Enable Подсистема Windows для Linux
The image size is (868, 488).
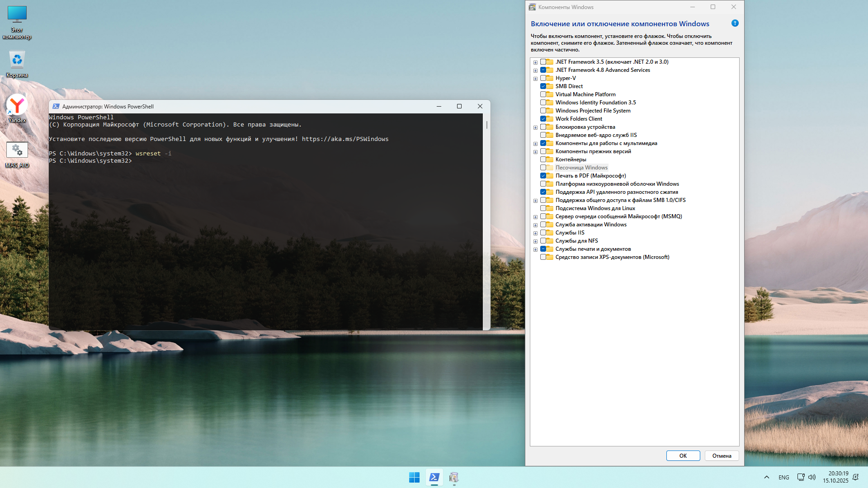pos(543,208)
